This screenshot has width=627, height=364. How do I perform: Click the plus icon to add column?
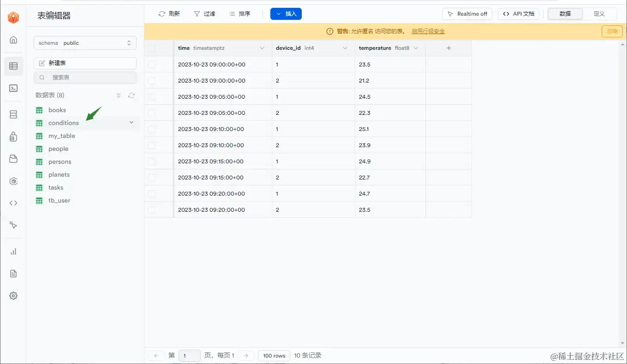449,48
